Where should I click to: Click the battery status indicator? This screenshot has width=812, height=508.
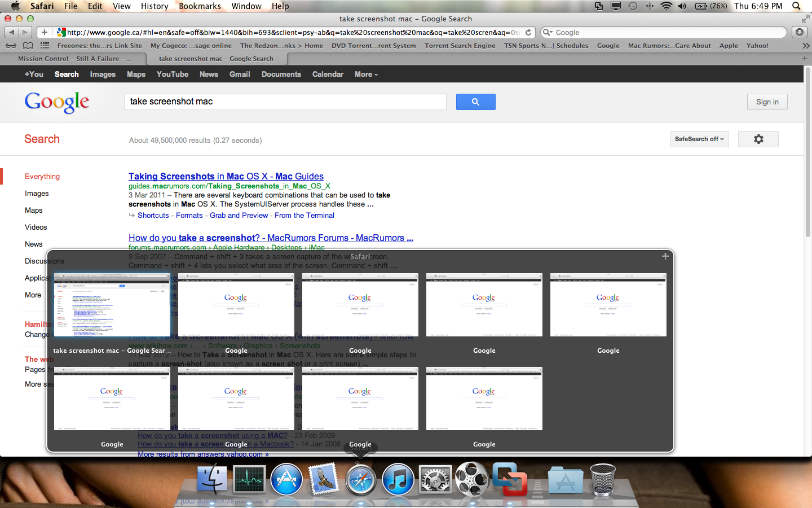[711, 6]
